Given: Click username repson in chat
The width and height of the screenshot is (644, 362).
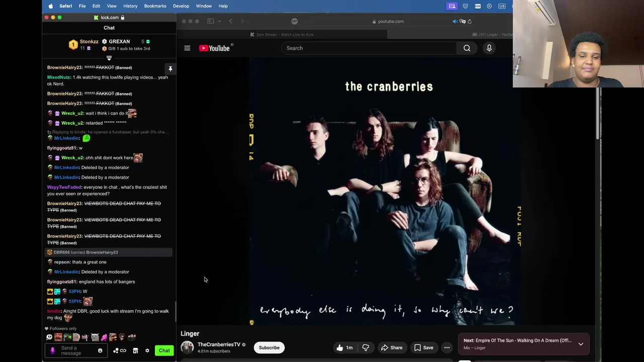Looking at the screenshot, I should (x=62, y=262).
